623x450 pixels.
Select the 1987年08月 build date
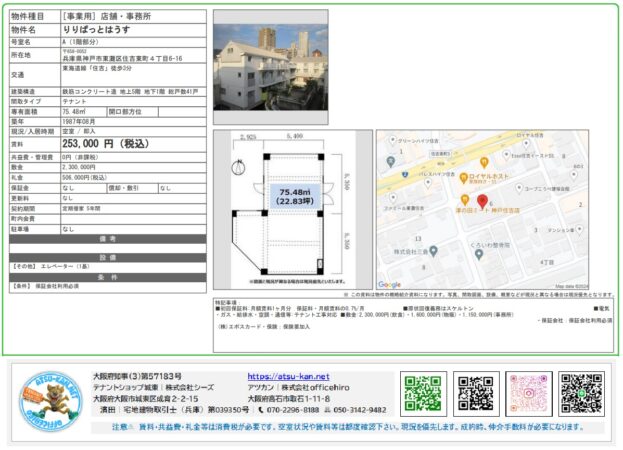click(x=79, y=122)
